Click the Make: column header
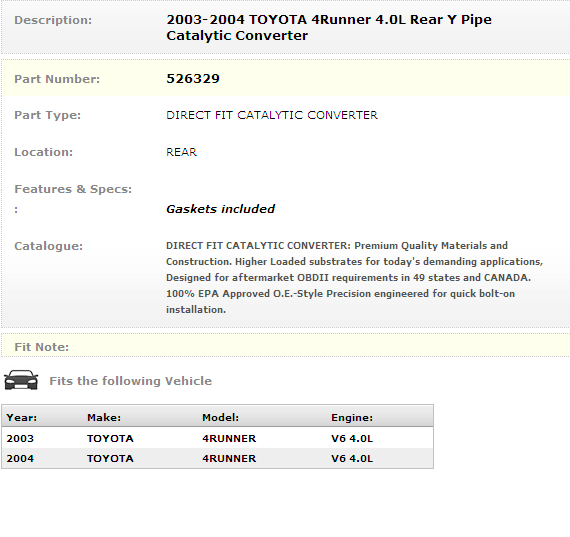Viewport: 570px width, 537px height. [104, 418]
